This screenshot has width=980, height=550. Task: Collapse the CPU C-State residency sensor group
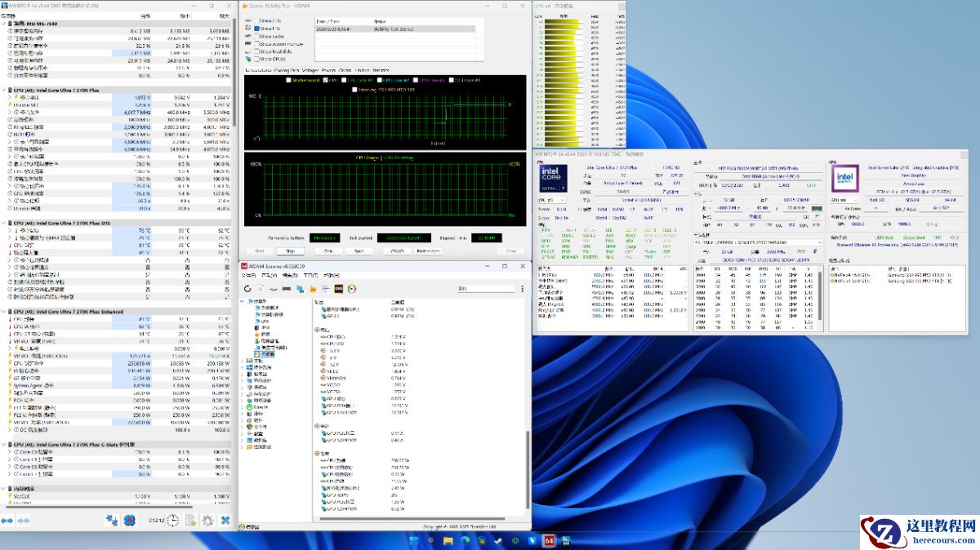pos(3,444)
